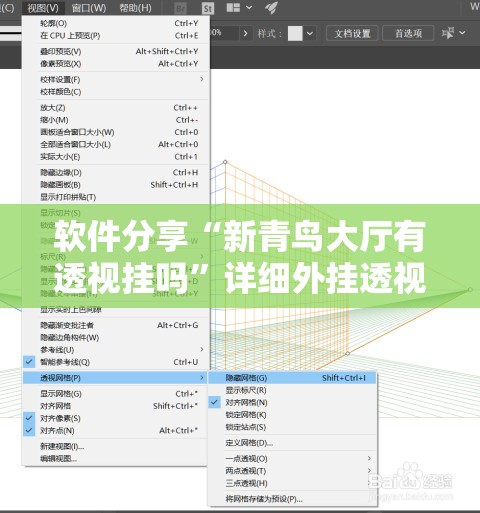Open the 帮助(H) menu

135,8
